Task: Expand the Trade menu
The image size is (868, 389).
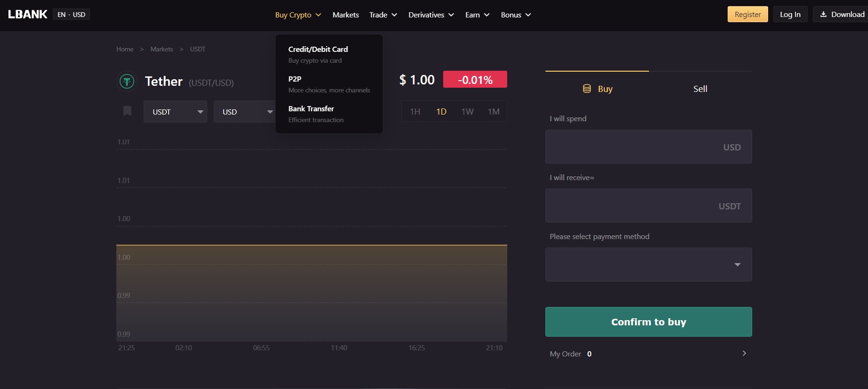Action: coord(383,15)
